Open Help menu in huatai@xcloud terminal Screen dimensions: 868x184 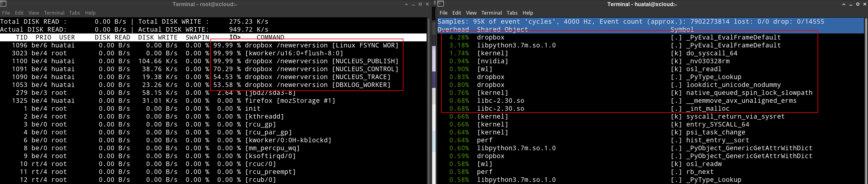(x=528, y=13)
